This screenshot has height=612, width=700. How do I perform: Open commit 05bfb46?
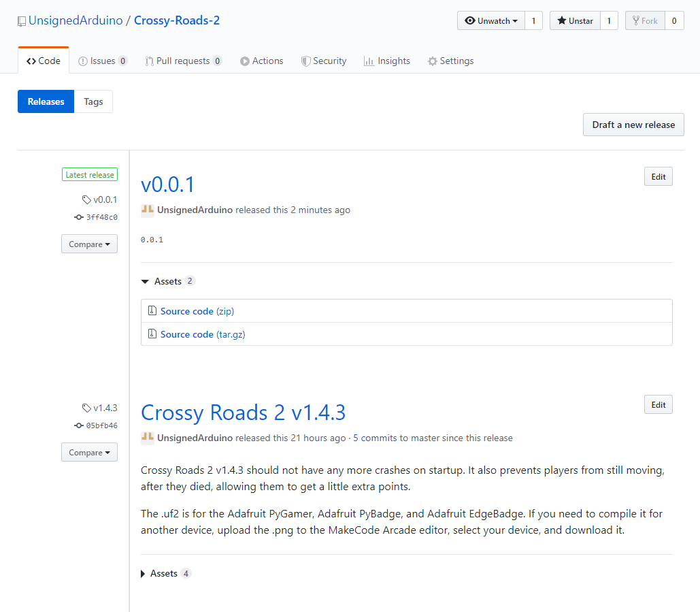point(96,425)
